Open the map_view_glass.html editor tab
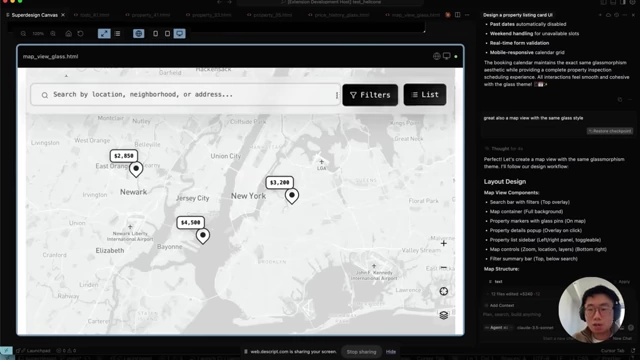This screenshot has height=360, width=640. (x=416, y=15)
